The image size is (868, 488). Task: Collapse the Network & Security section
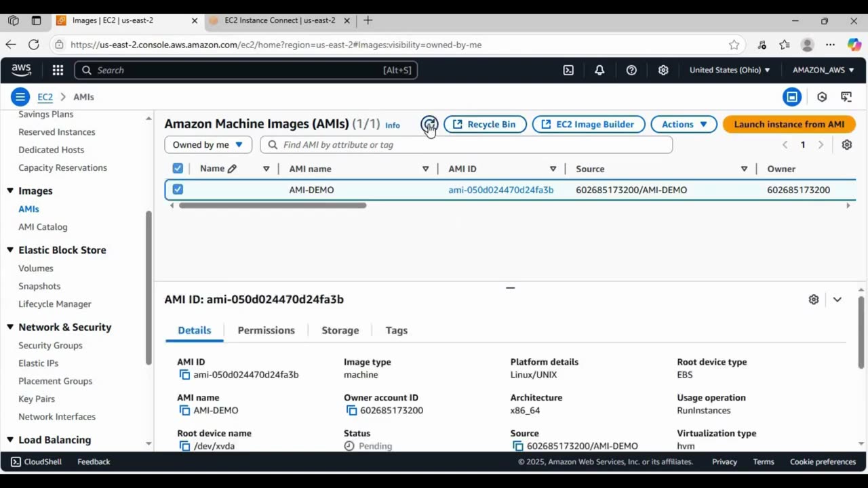tap(10, 327)
